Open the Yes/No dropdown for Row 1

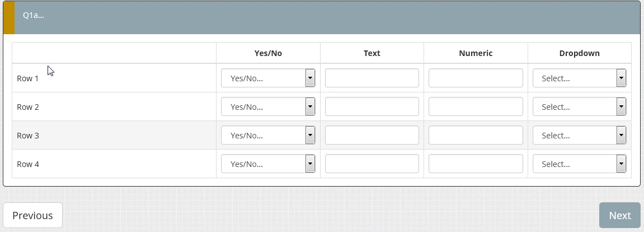[x=268, y=78]
